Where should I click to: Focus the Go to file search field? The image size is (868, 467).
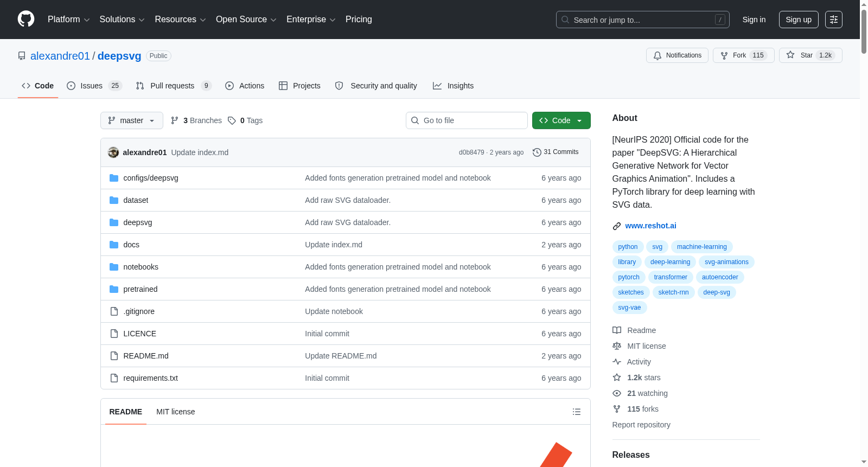(467, 120)
